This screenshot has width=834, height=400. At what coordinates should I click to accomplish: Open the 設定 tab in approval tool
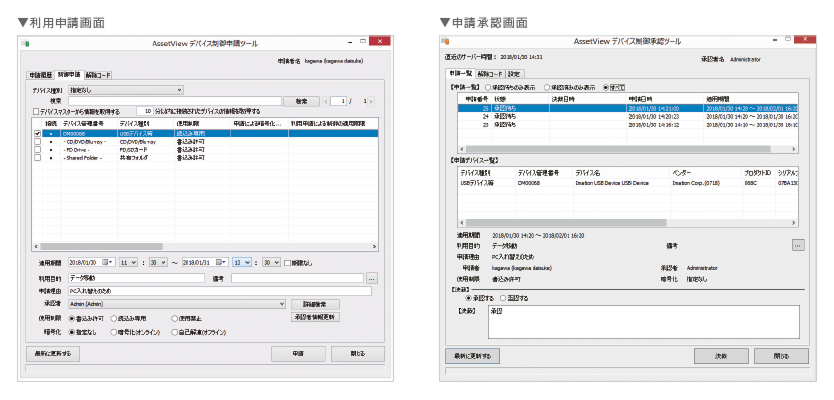coord(514,73)
